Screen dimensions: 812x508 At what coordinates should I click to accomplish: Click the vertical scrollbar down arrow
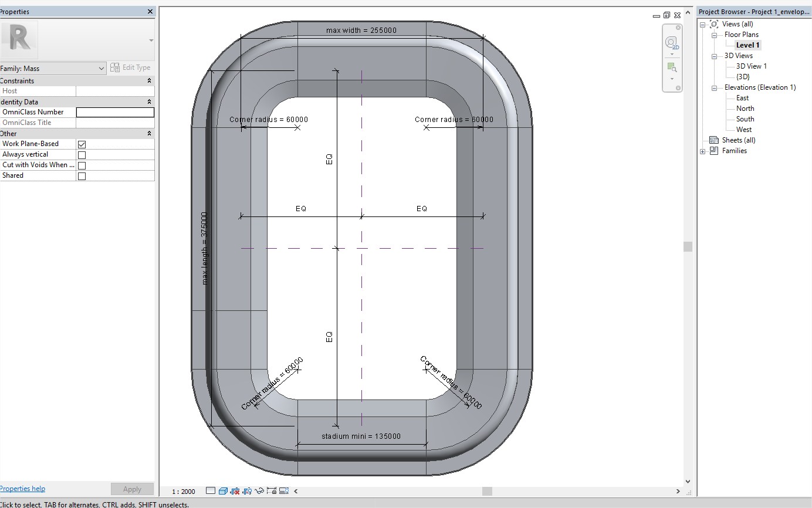pos(688,482)
